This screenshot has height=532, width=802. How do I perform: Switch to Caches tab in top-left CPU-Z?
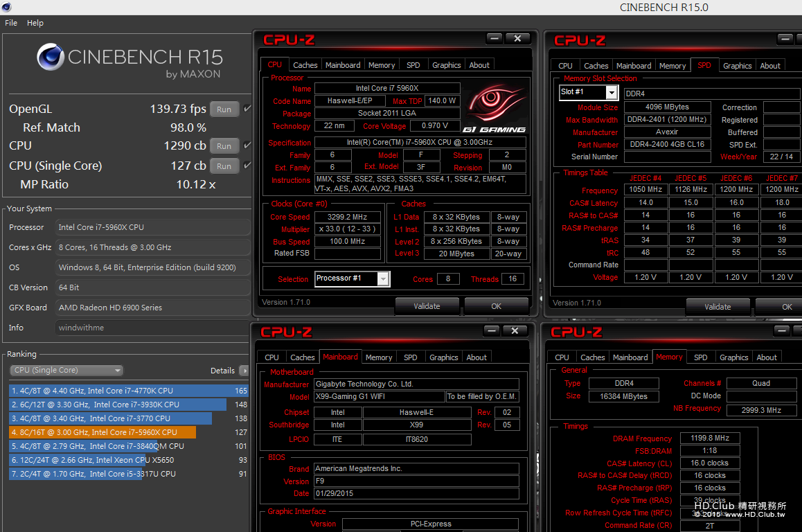(x=305, y=65)
